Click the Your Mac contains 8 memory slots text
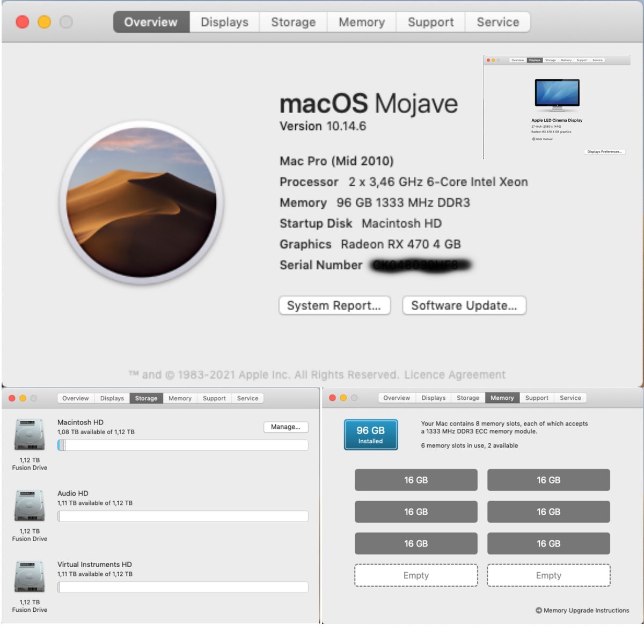644x644 pixels. [504, 427]
